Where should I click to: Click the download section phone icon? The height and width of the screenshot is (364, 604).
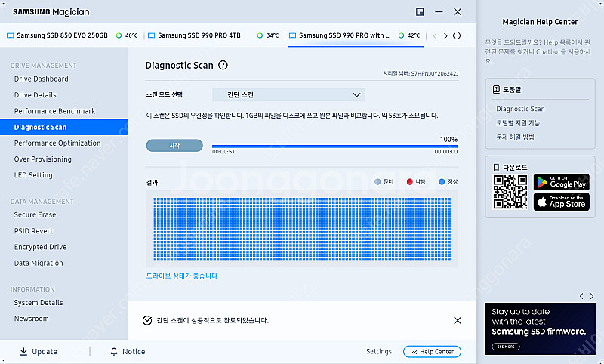[x=496, y=168]
